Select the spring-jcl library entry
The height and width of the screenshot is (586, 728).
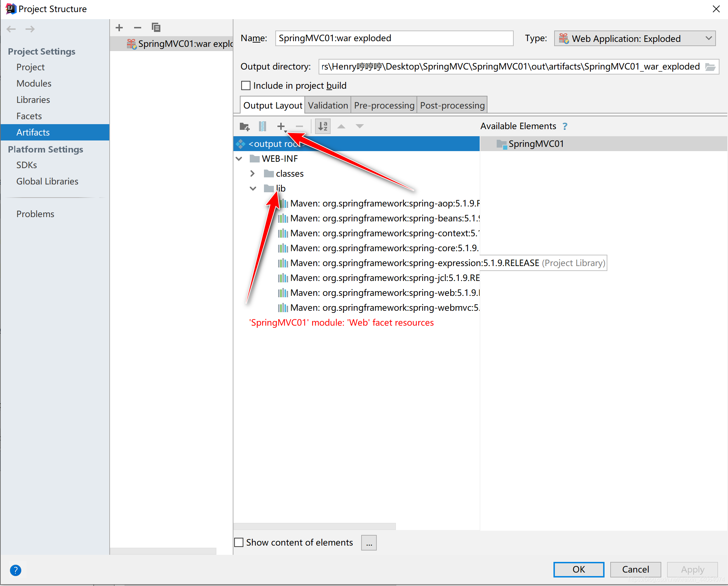(379, 278)
